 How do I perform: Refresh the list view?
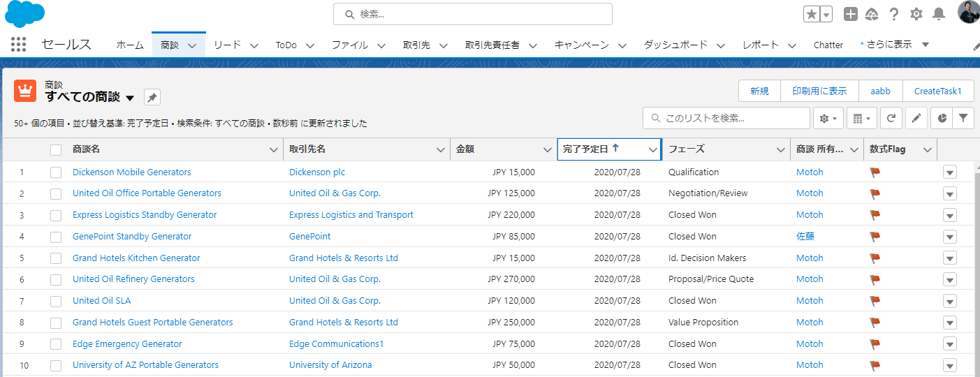(x=891, y=119)
